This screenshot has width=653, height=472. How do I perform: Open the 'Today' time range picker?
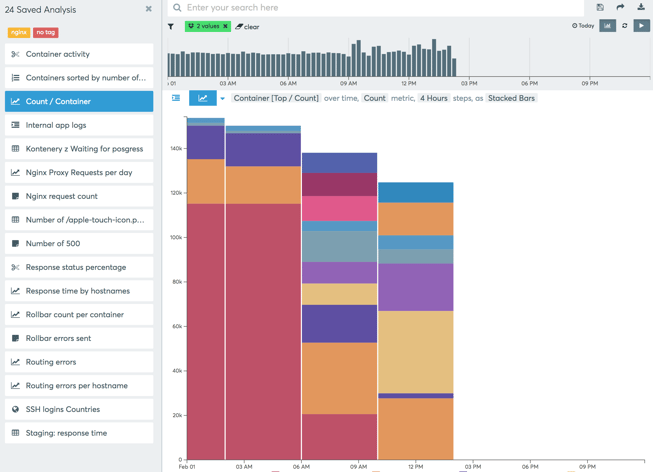[583, 26]
